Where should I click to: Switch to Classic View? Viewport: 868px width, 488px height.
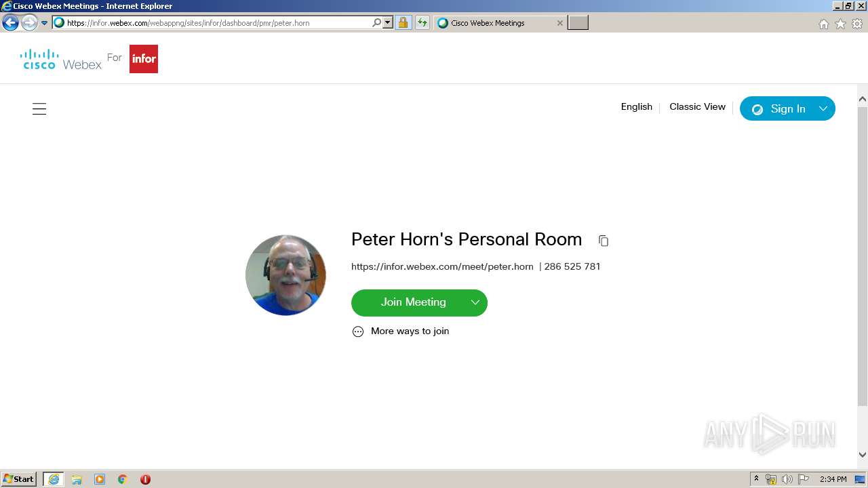coord(697,107)
